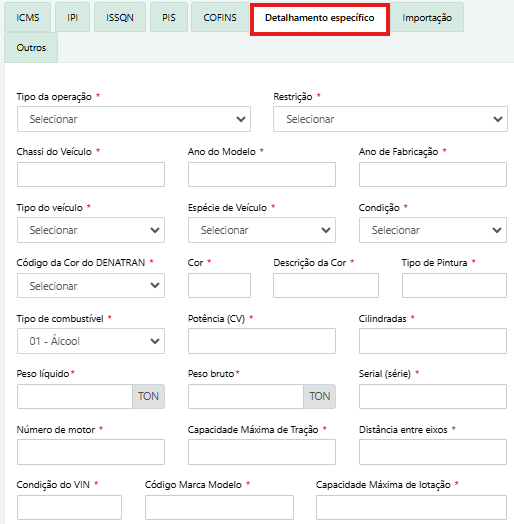Open the Código da Cor do DENATRAN dropdown
Screen dimensions: 514x524
tap(91, 285)
